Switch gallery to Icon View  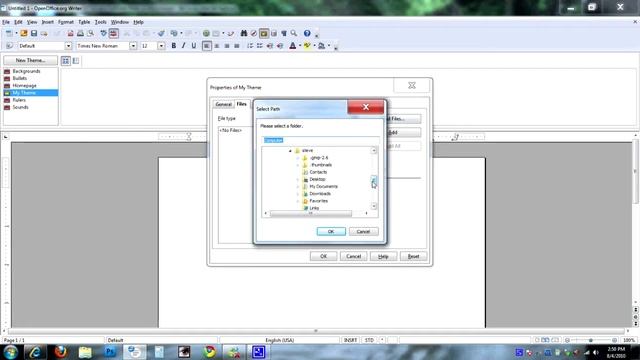pos(65,61)
